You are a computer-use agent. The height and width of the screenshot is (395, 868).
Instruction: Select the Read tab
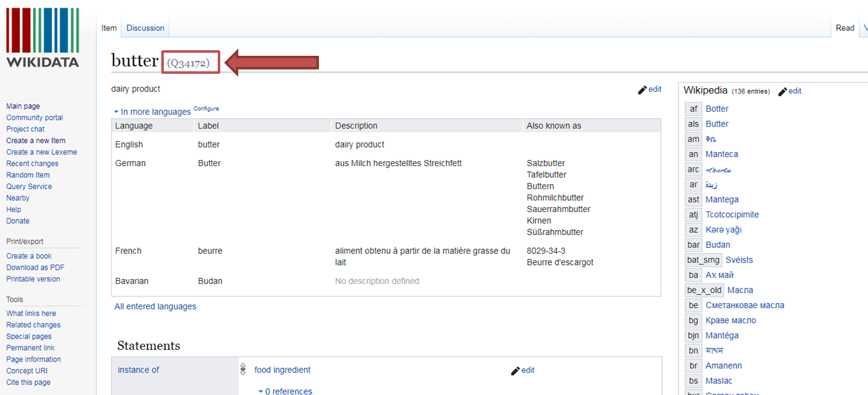click(844, 28)
